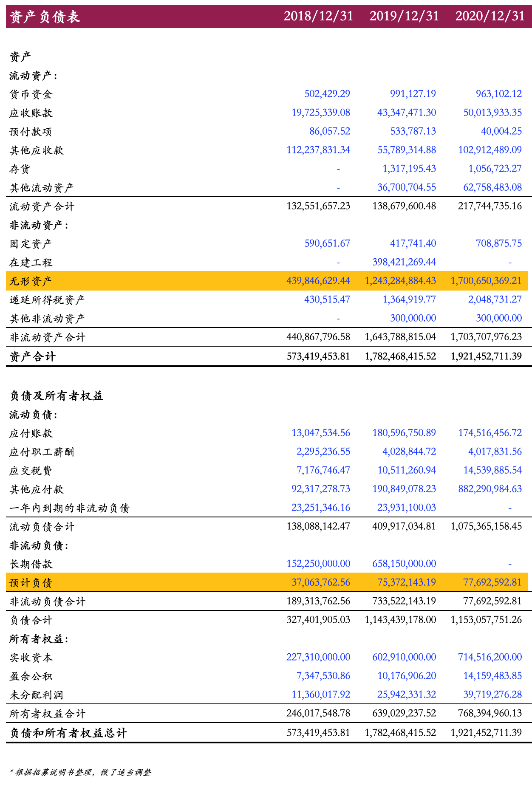Image resolution: width=532 pixels, height=785 pixels.
Task: Pick the value 10,176,906.20
Action: point(407,676)
